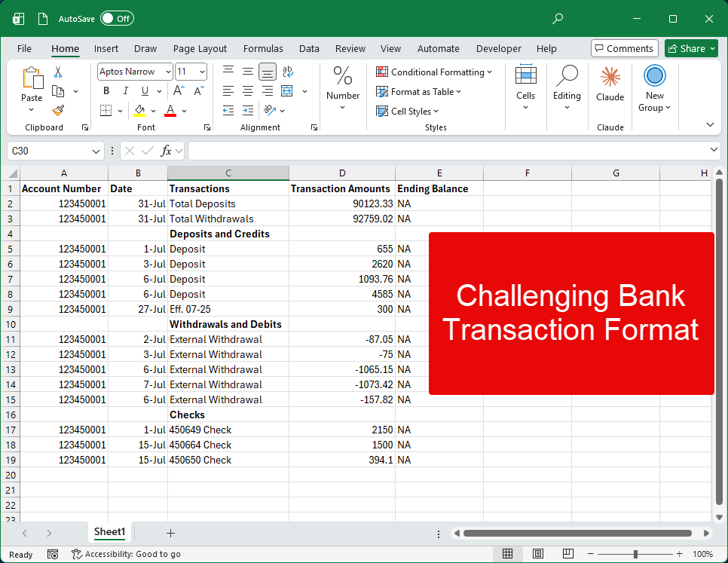Image resolution: width=728 pixels, height=563 pixels.
Task: Align text left
Action: (x=228, y=91)
